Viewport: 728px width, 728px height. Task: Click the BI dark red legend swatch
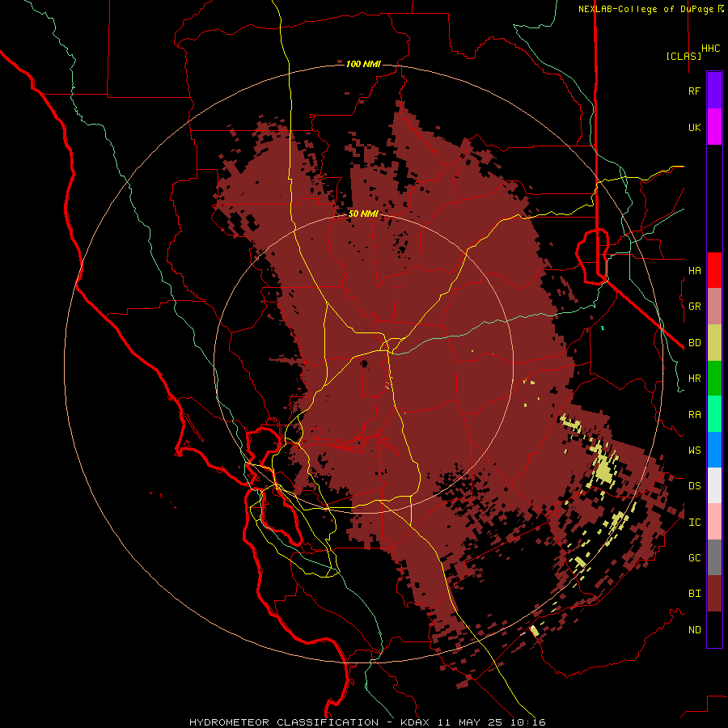(x=714, y=594)
